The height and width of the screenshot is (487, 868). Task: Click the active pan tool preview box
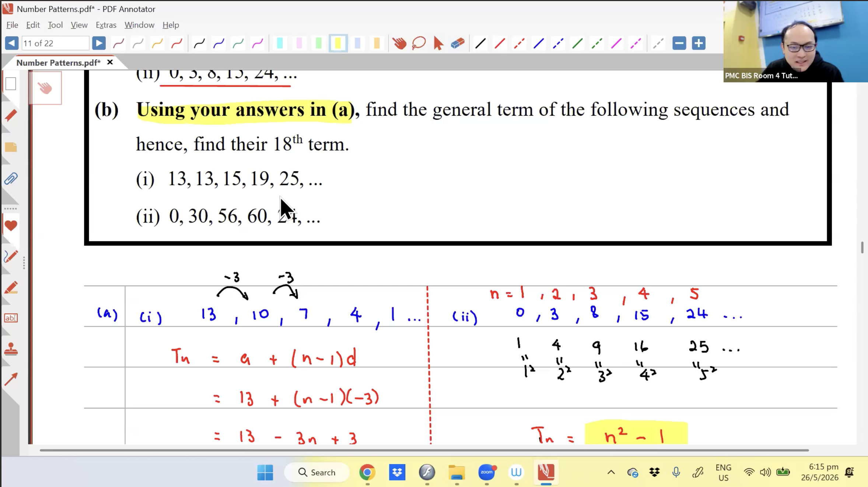45,88
